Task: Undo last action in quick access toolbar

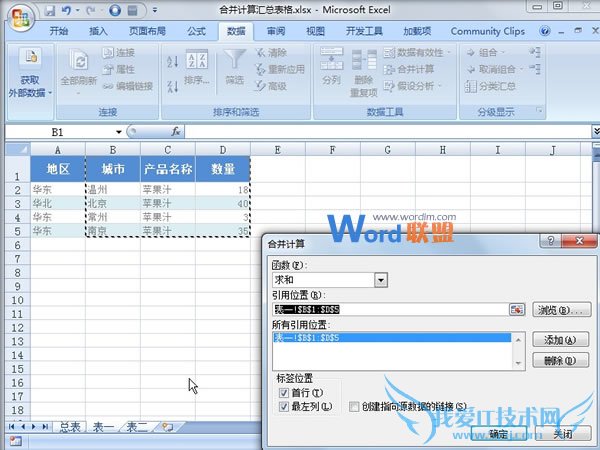Action: click(66, 10)
